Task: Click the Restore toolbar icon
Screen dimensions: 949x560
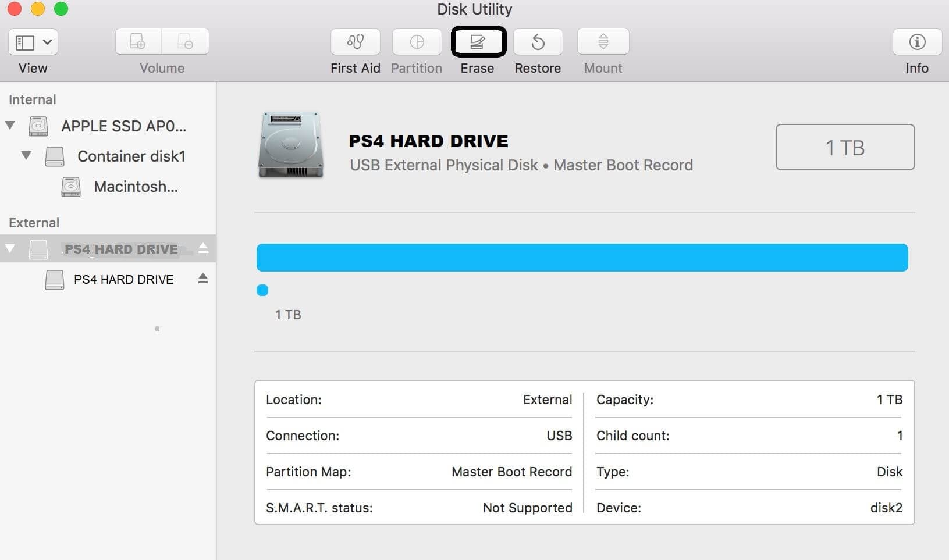Action: pyautogui.click(x=538, y=42)
